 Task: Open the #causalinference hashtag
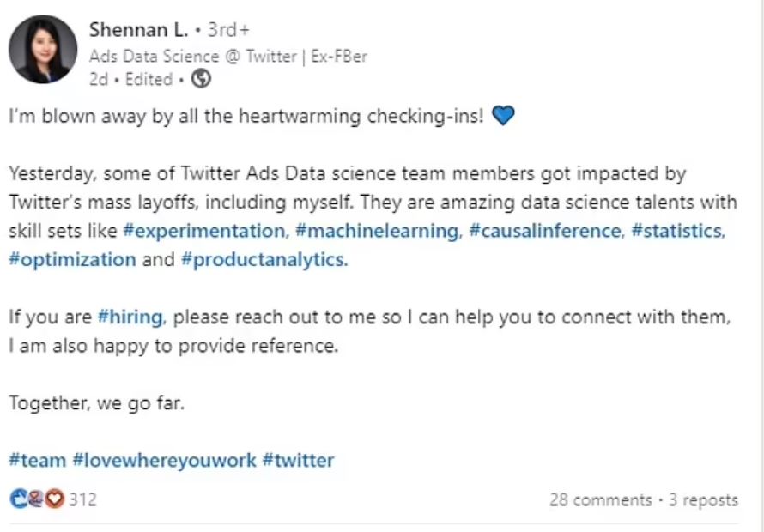pos(546,231)
